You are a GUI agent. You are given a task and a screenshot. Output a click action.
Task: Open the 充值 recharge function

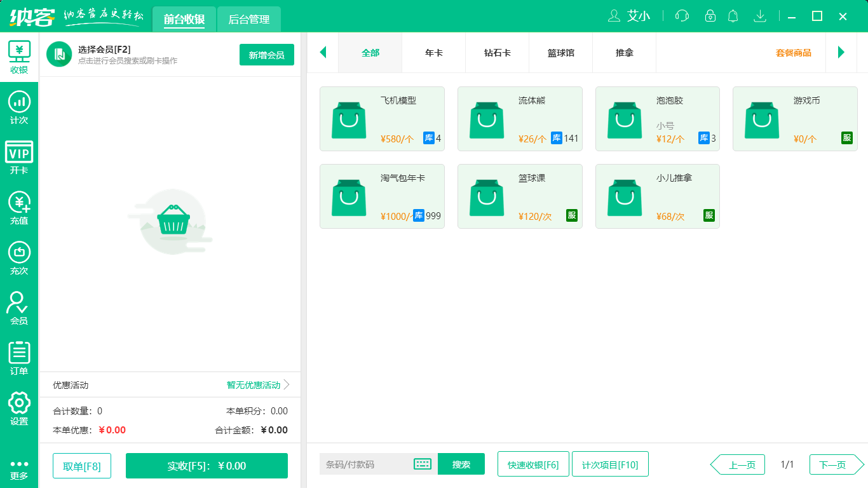[19, 208]
